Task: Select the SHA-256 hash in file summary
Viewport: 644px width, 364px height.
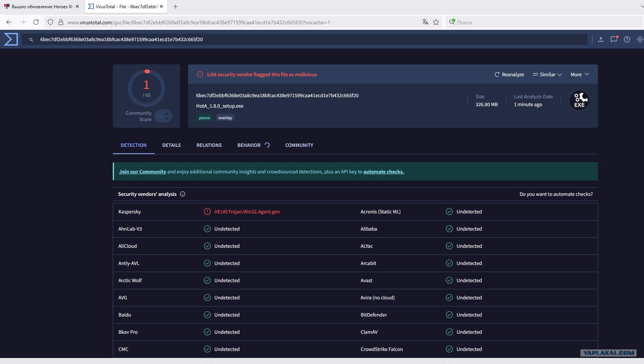Action: click(x=277, y=95)
